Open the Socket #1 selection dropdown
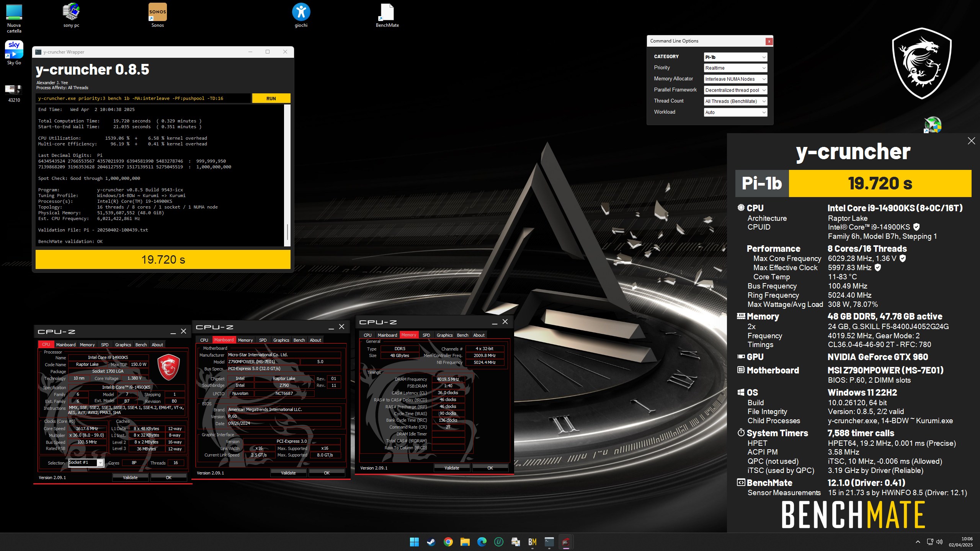980x551 pixels. (86, 463)
